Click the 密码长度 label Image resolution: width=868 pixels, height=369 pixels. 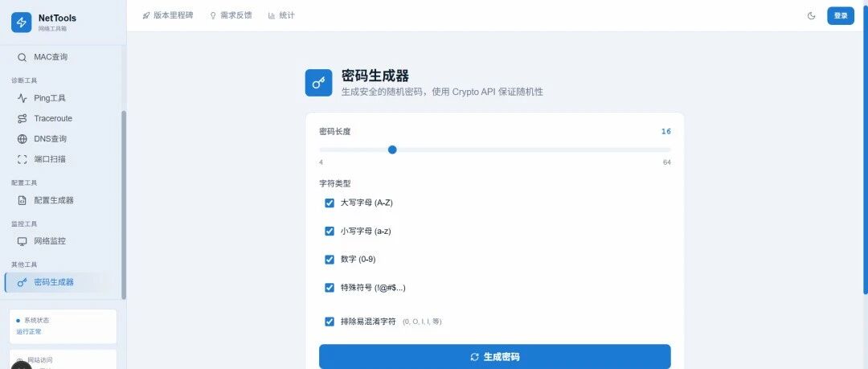point(335,131)
